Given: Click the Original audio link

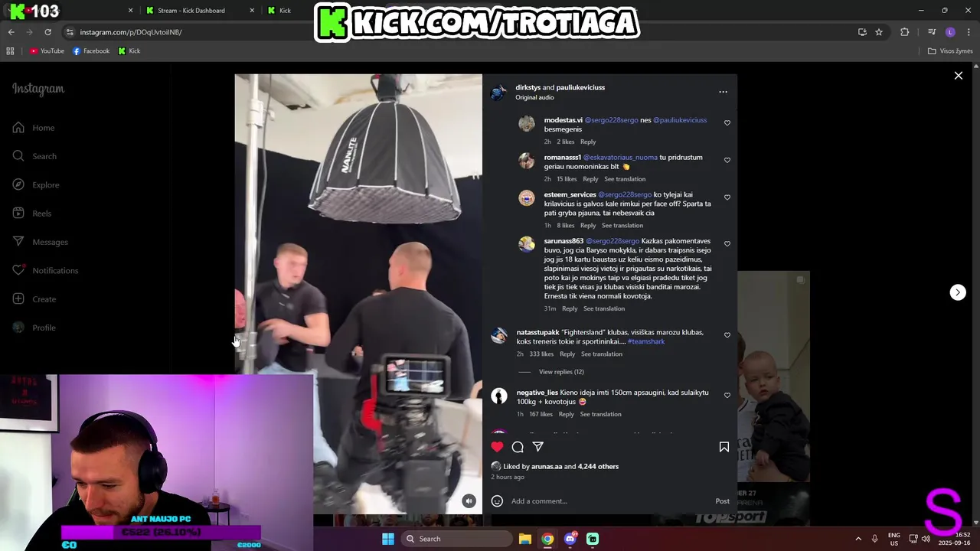Looking at the screenshot, I should [534, 97].
